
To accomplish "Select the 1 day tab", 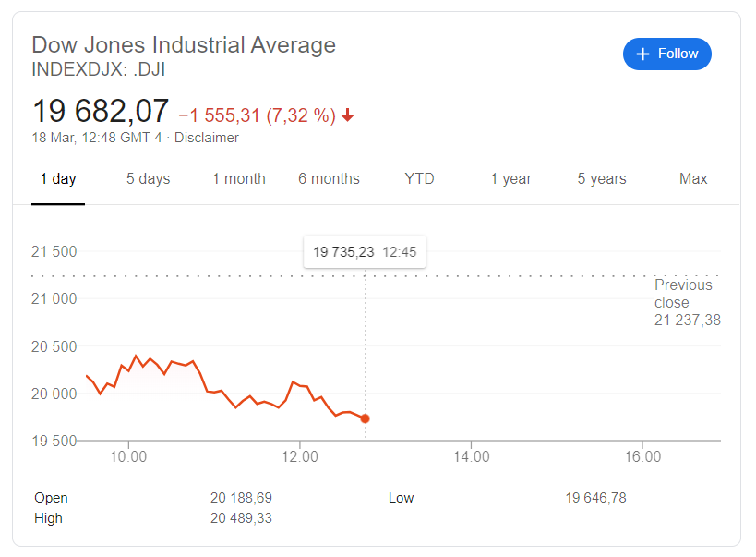I will (x=58, y=179).
